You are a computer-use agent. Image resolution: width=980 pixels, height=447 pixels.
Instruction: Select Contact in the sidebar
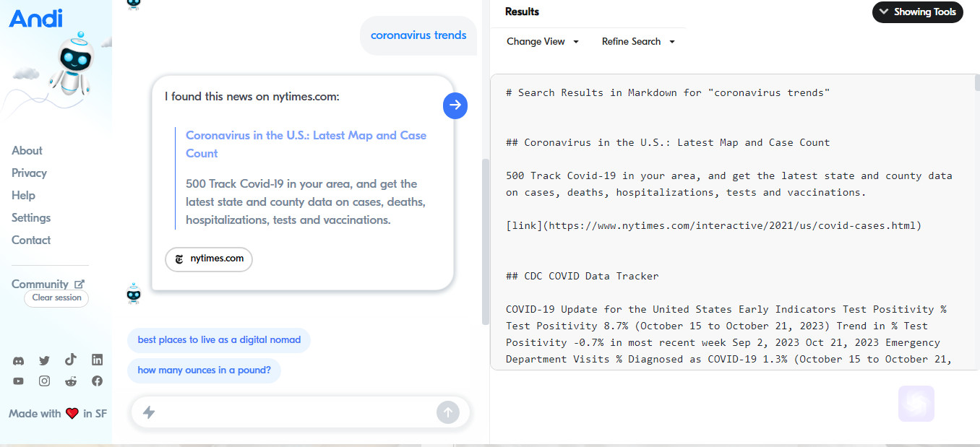tap(31, 240)
